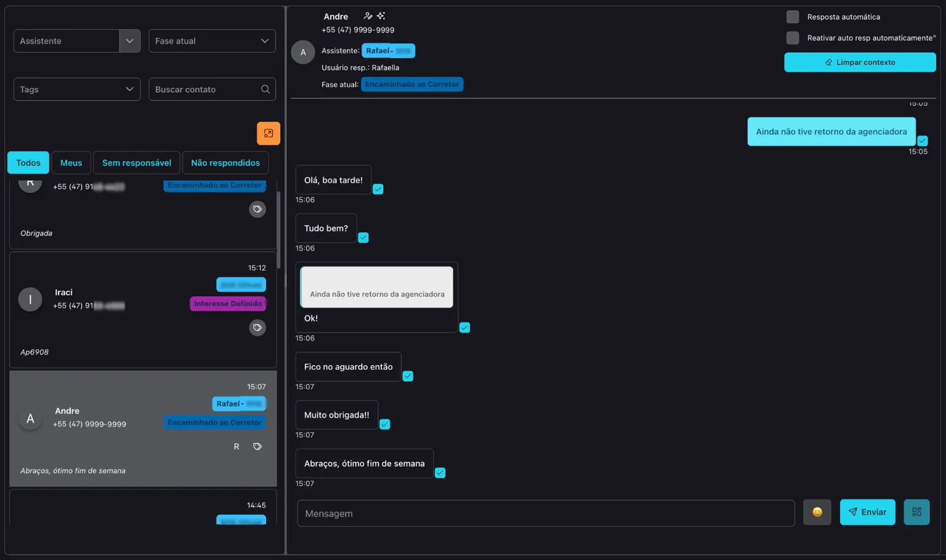Click the magnifier icon in Buscar contato

265,89
